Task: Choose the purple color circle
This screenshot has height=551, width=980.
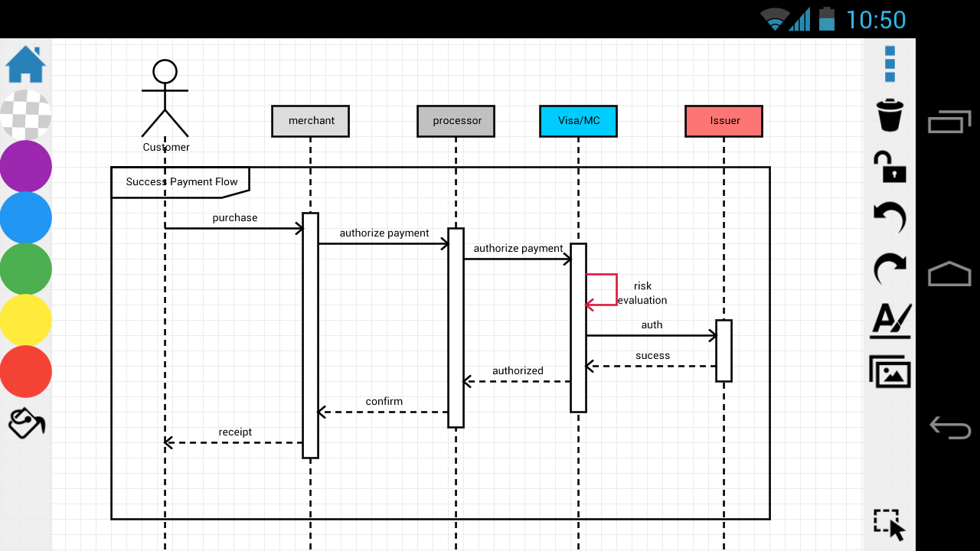Action: [x=25, y=166]
